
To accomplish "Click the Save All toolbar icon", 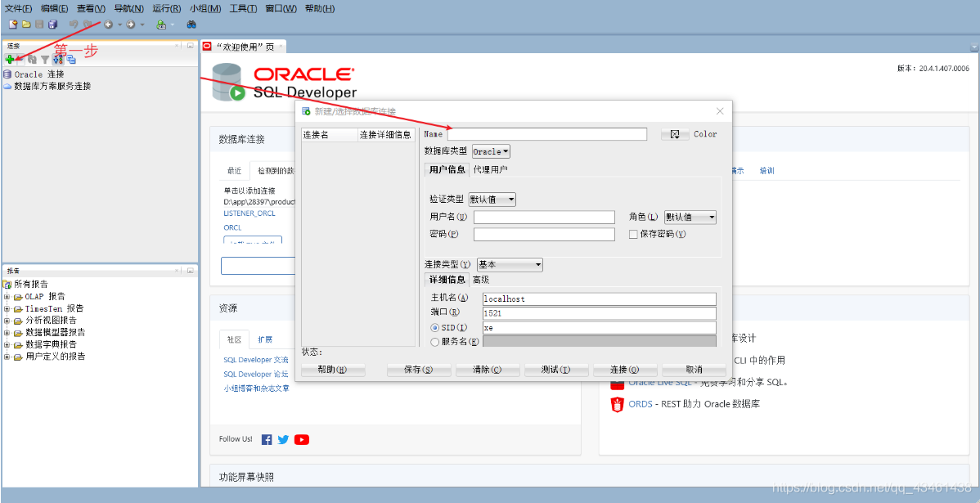I will click(x=53, y=23).
